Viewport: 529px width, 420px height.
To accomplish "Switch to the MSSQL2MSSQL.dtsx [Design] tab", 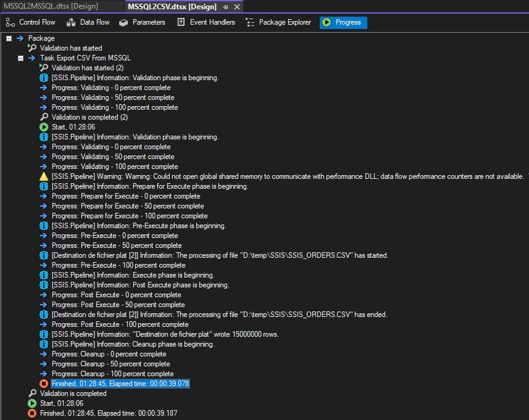I will click(x=51, y=6).
